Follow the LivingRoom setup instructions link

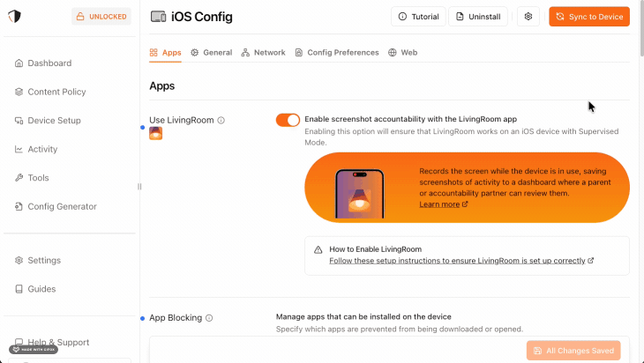(x=461, y=261)
